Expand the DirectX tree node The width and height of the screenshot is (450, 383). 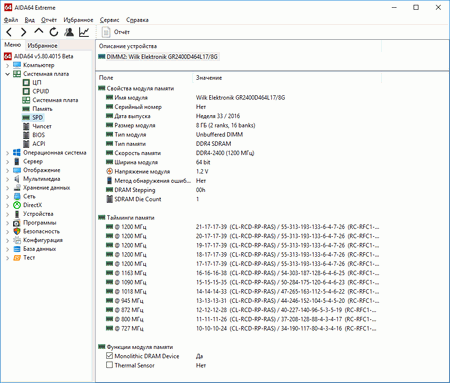click(7, 205)
